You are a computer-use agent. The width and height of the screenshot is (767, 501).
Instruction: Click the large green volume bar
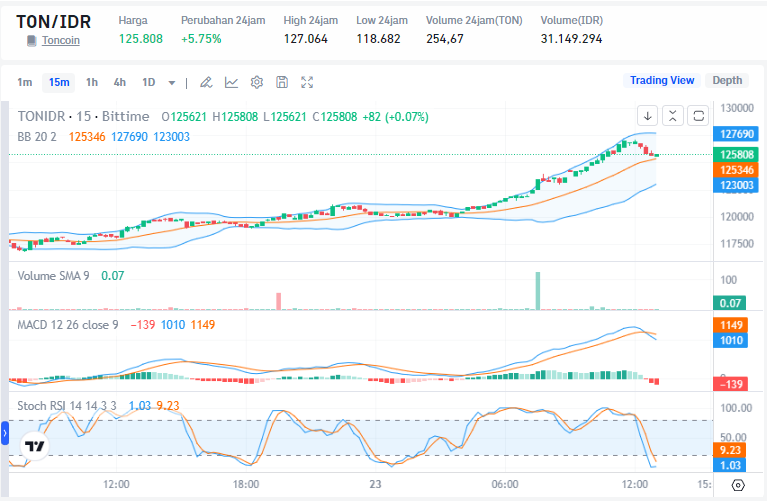(538, 291)
